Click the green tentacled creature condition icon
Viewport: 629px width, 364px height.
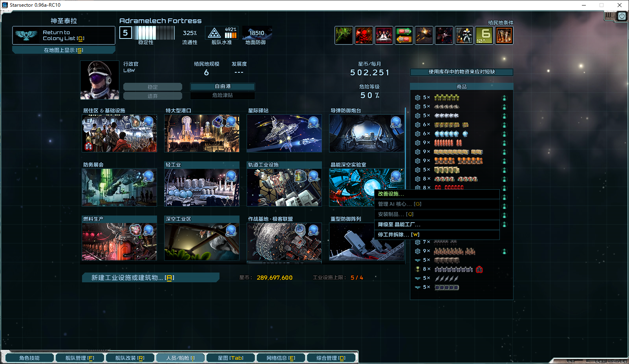(344, 36)
